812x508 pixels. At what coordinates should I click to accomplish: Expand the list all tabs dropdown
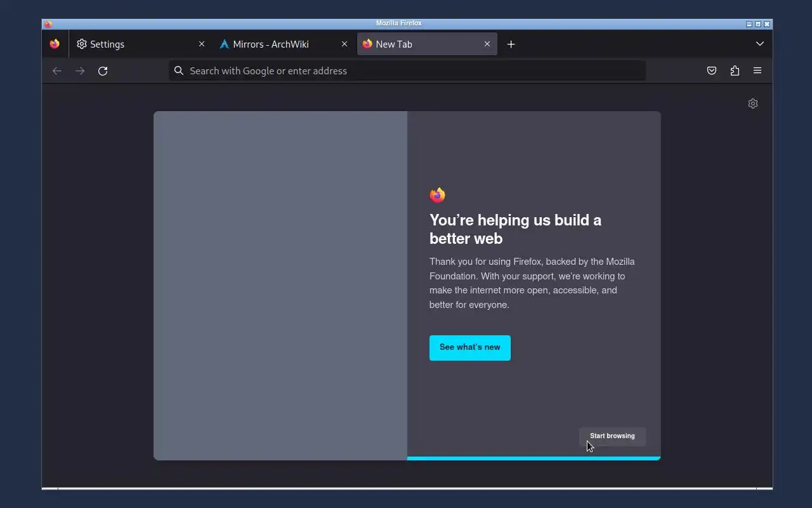click(x=760, y=44)
